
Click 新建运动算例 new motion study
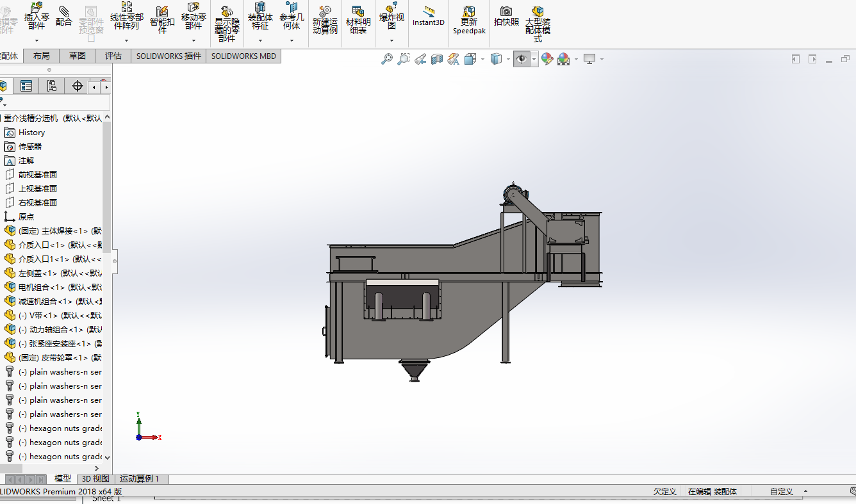click(325, 20)
